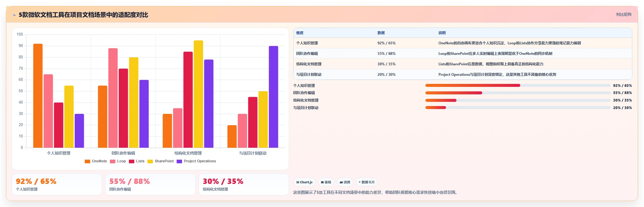Click the 与项目计划联动 progress bar

pyautogui.click(x=518, y=108)
